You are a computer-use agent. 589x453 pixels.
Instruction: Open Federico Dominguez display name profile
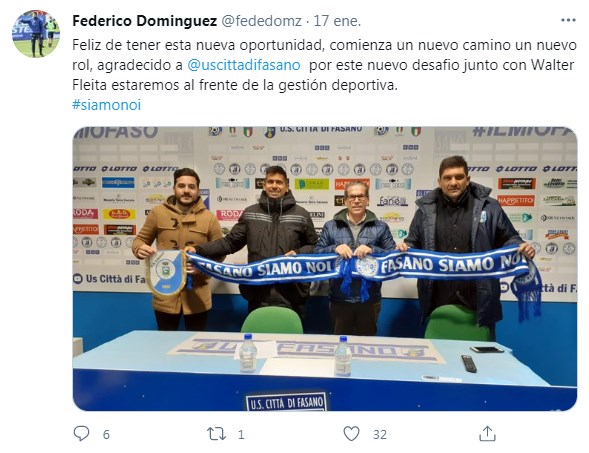pos(145,21)
